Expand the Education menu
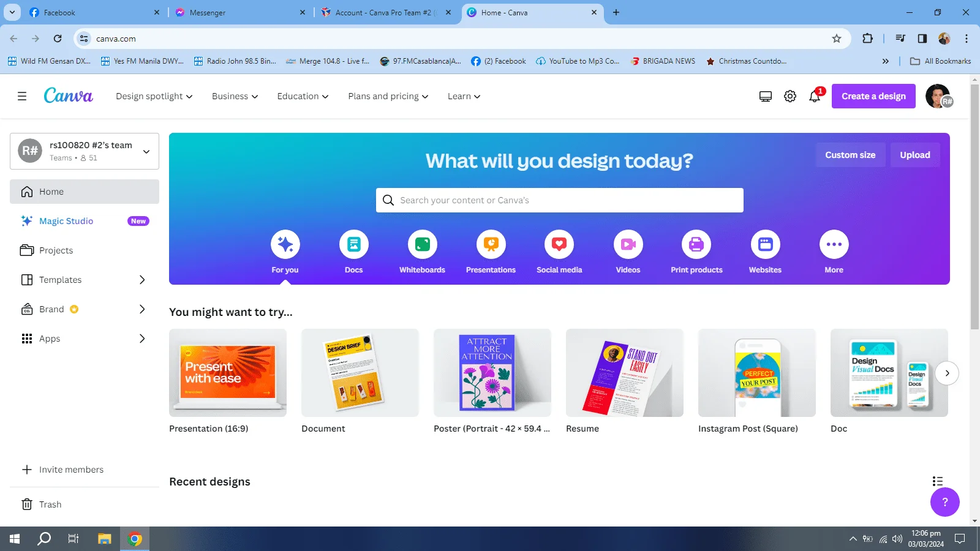The height and width of the screenshot is (551, 980). (303, 96)
